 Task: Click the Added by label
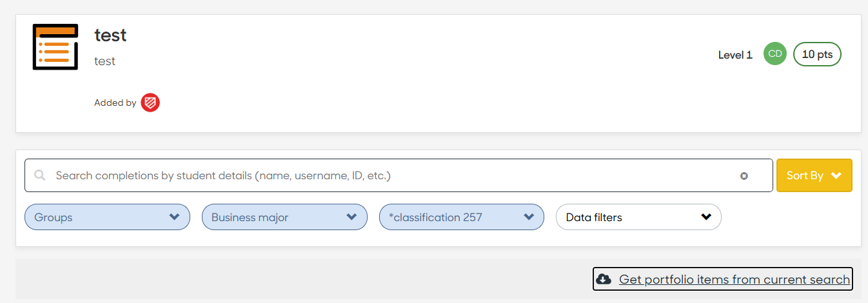click(115, 103)
